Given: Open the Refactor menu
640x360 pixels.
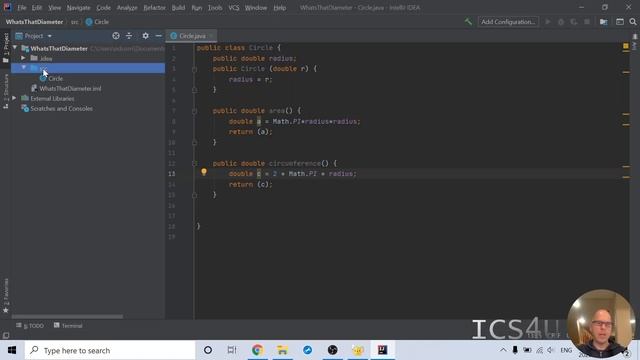Looking at the screenshot, I should [x=154, y=8].
